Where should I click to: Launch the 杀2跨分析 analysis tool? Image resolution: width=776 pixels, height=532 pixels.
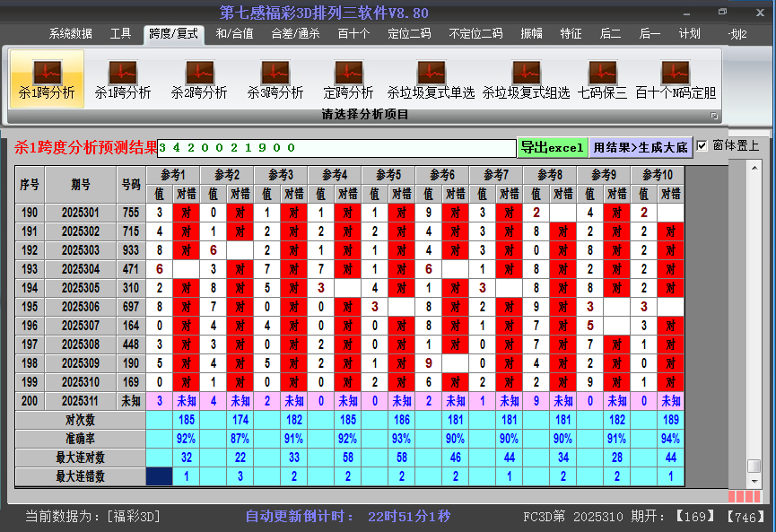[x=199, y=79]
